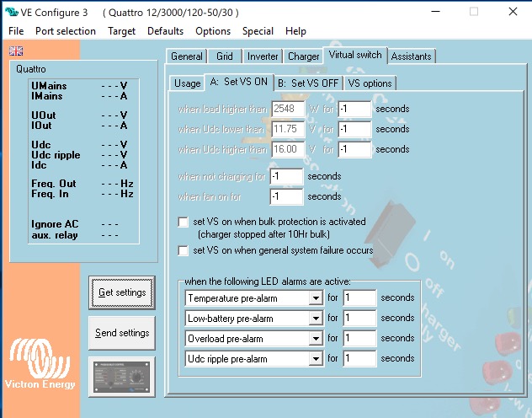Open the Low-battery pre-alarm dropdown
This screenshot has width=532, height=418.
(x=316, y=319)
